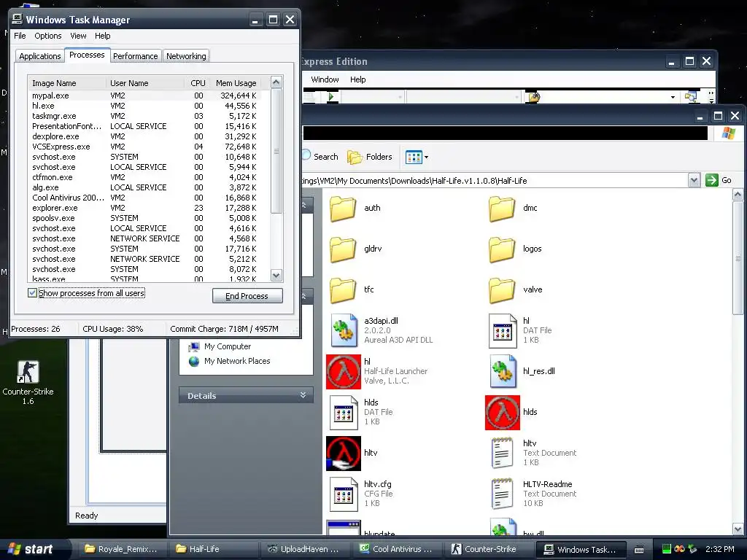Open the Window menu in Express Edition
The height and width of the screenshot is (560, 747).
point(325,79)
